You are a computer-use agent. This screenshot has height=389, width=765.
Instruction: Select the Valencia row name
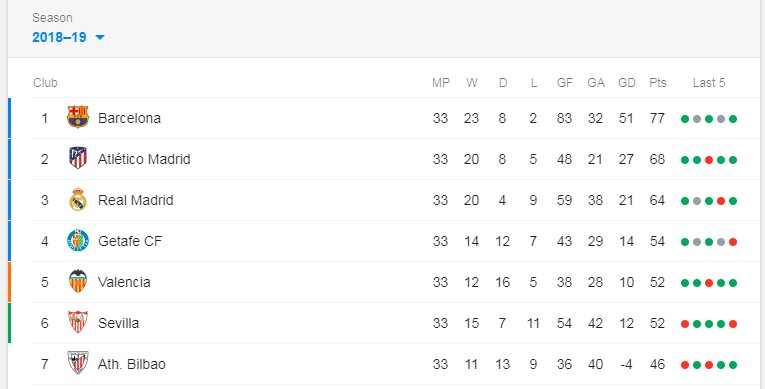(x=124, y=282)
